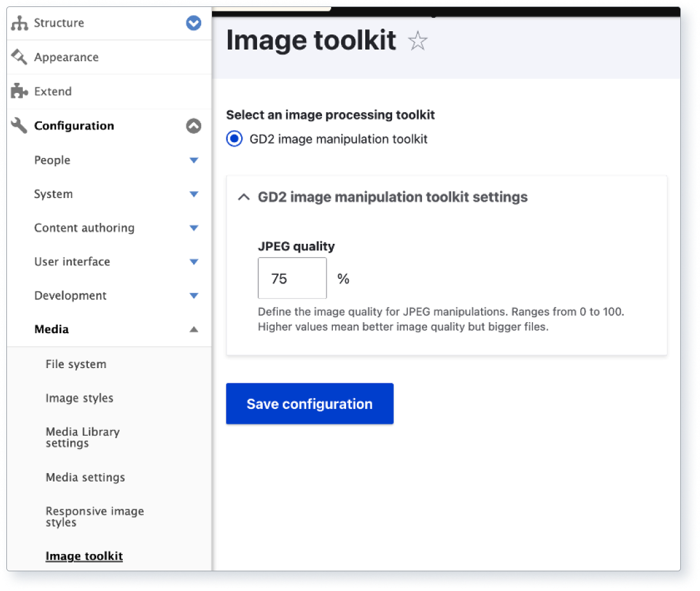Viewport: 700px width, 591px height.
Task: Click the blue chevron beside Structure
Action: 193,23
